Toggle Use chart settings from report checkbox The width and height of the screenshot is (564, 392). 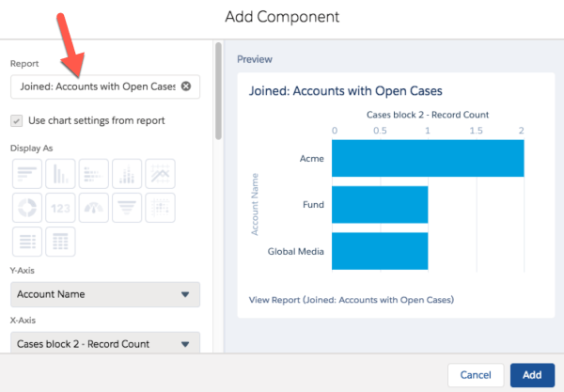(x=17, y=121)
